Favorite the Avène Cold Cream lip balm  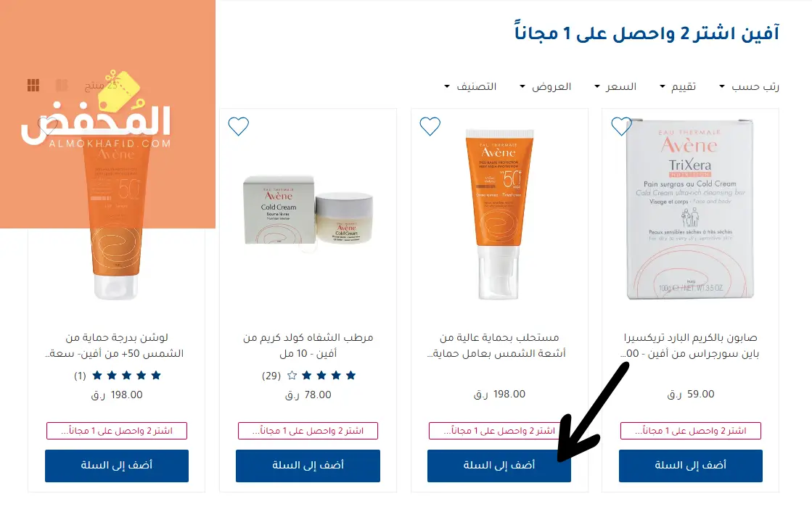coord(238,126)
